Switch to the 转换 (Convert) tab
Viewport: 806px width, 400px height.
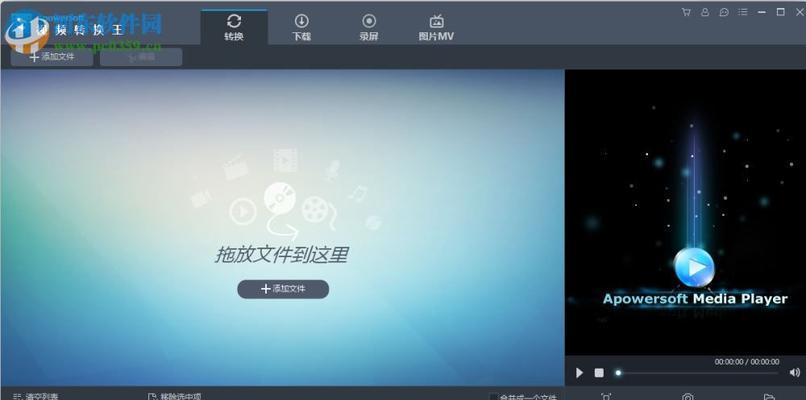(x=234, y=27)
